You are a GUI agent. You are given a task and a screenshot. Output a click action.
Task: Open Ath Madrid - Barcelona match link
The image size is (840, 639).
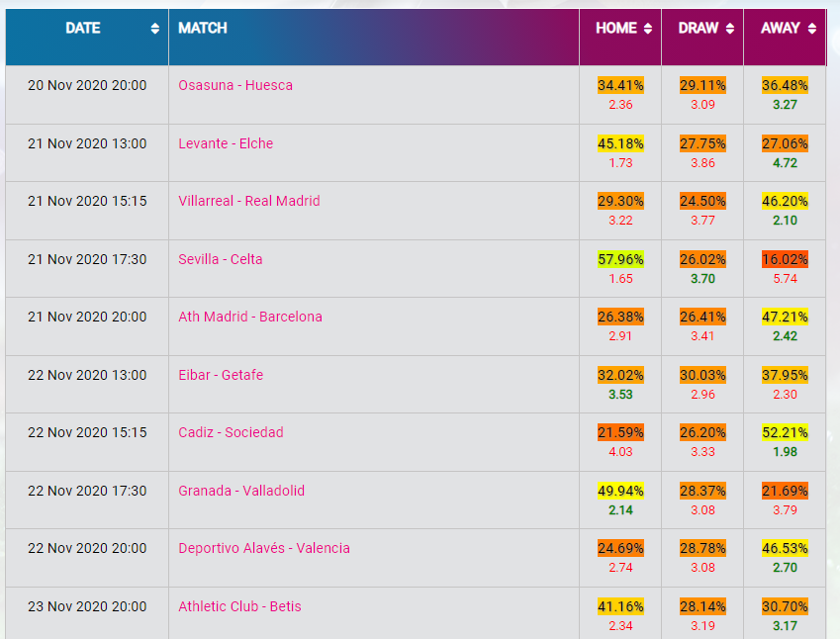pyautogui.click(x=250, y=317)
